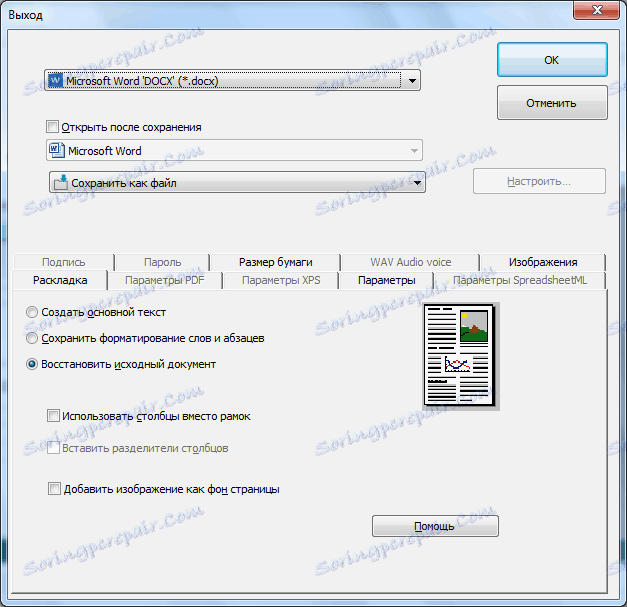Select Восстановить исходный документ option
This screenshot has width=627, height=607.
click(x=32, y=364)
